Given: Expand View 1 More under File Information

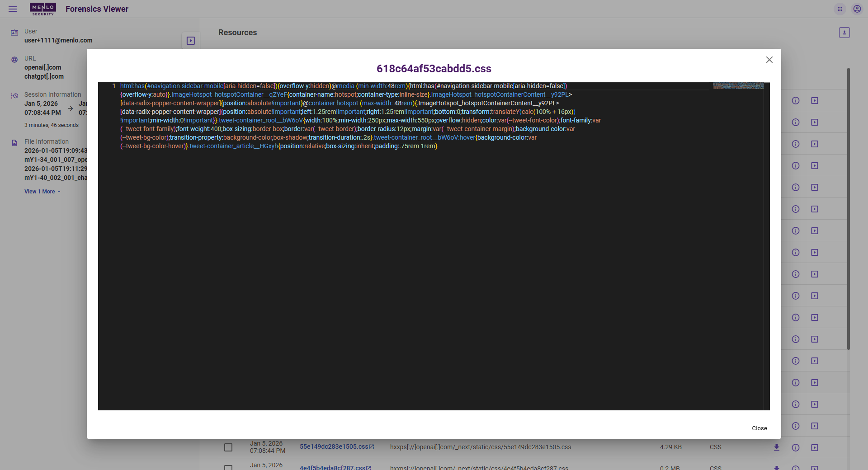Looking at the screenshot, I should 42,192.
